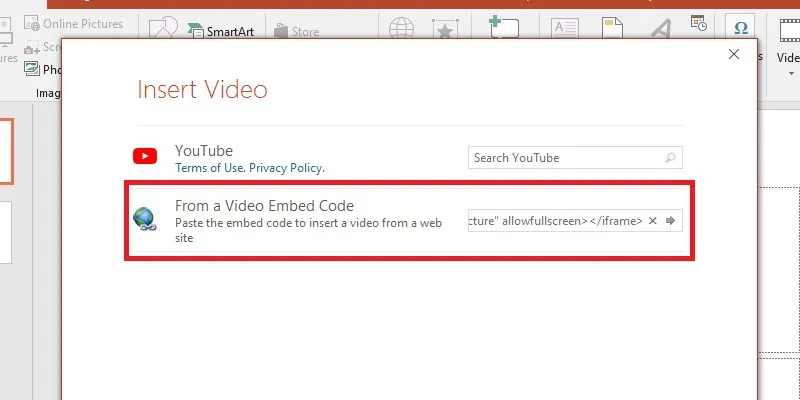Click the Date and Time icon

click(698, 23)
